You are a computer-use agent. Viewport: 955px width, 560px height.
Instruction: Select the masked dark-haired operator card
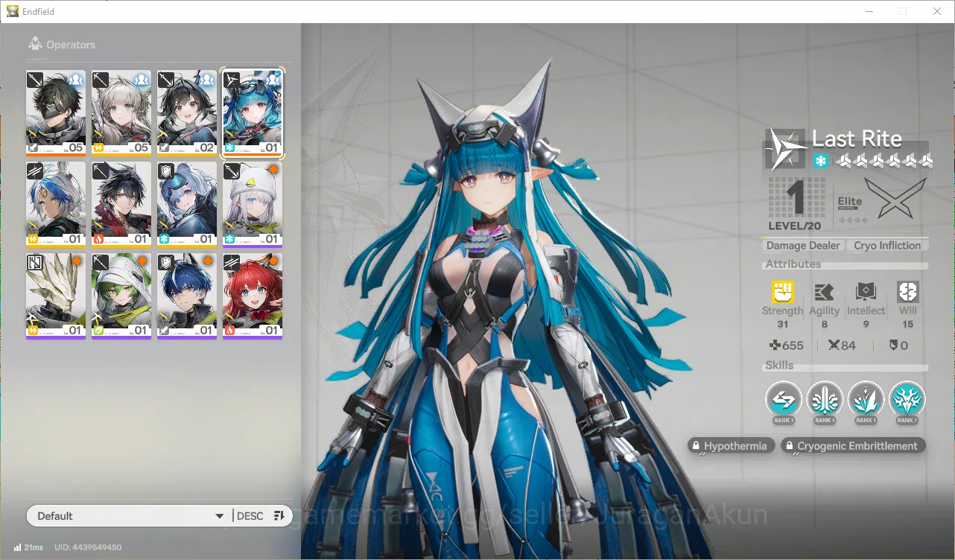56,112
